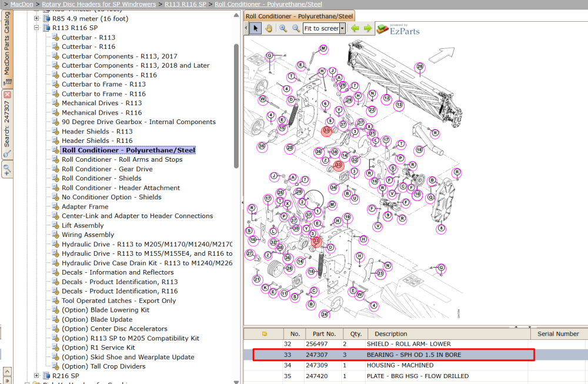Image resolution: width=588 pixels, height=384 pixels.
Task: Click the page icon beside Cutterbar to Frame - R113
Action: click(55, 84)
